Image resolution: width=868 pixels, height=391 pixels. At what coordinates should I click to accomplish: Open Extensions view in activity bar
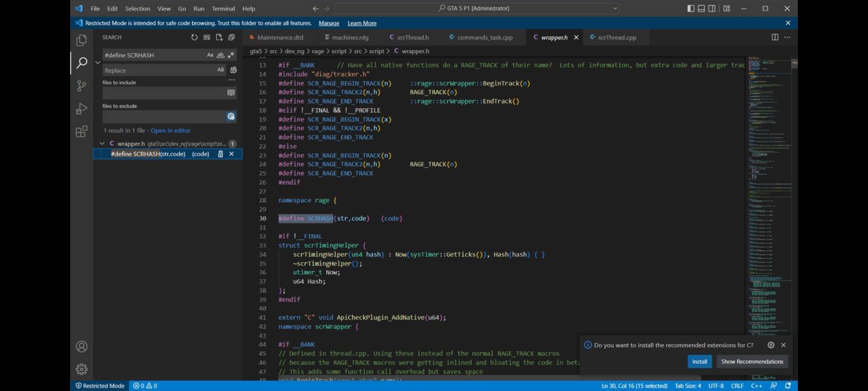coord(81,131)
